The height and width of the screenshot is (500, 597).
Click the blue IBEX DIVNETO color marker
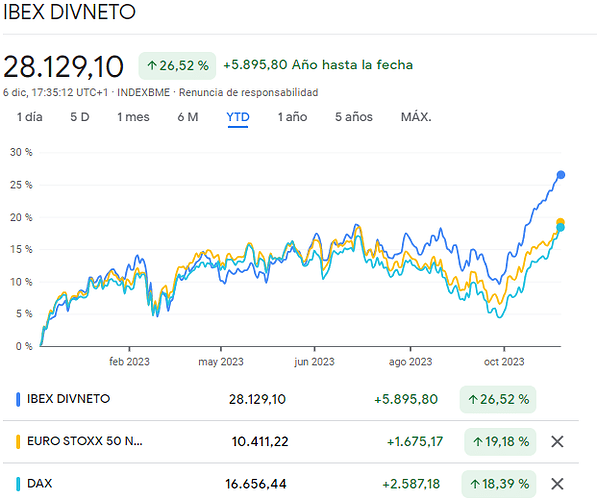[18, 399]
